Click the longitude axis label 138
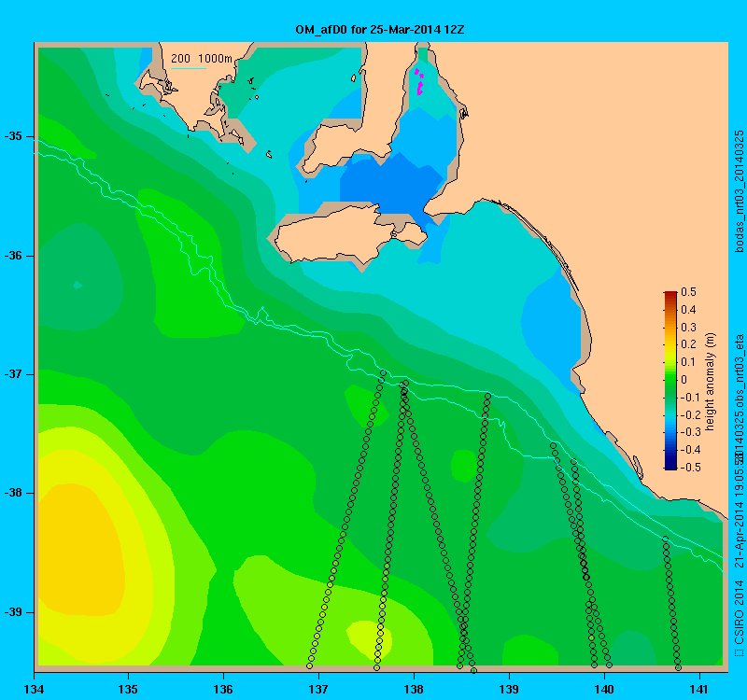This screenshot has width=747, height=700. point(414,690)
